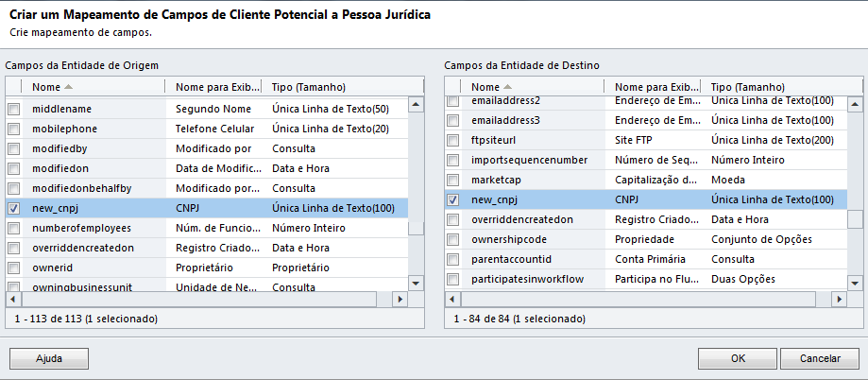The image size is (868, 380).
Task: Uncheck the new_cnpj source field checkbox
Action: click(13, 208)
